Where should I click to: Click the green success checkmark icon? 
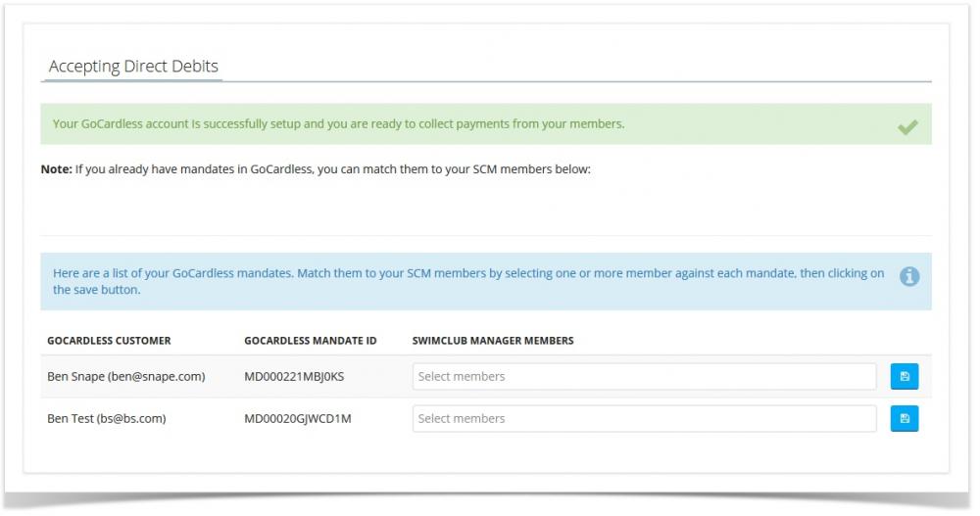point(907,126)
